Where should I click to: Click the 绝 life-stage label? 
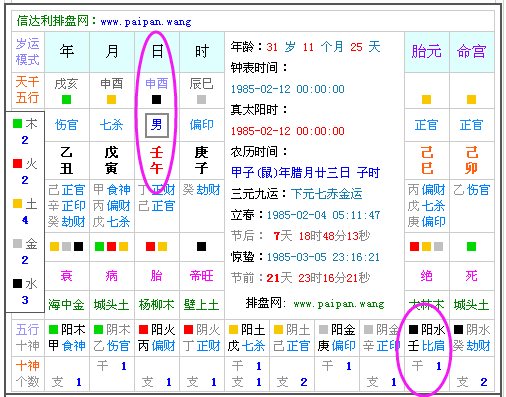pyautogui.click(x=427, y=276)
